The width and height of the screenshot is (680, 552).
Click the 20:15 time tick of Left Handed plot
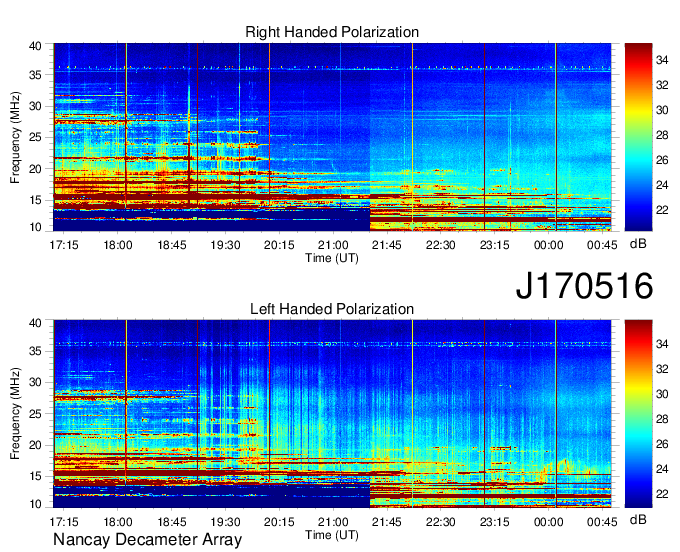pyautogui.click(x=279, y=522)
